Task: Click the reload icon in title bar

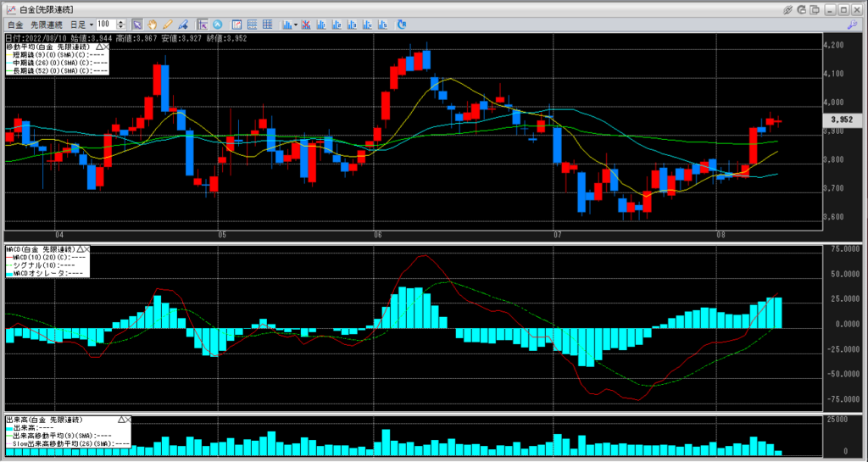Action: point(801,9)
